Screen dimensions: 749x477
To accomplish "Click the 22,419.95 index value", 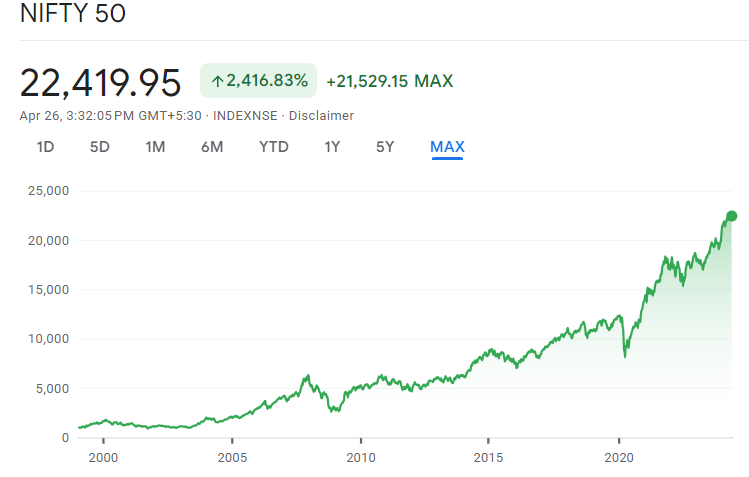I will [100, 81].
